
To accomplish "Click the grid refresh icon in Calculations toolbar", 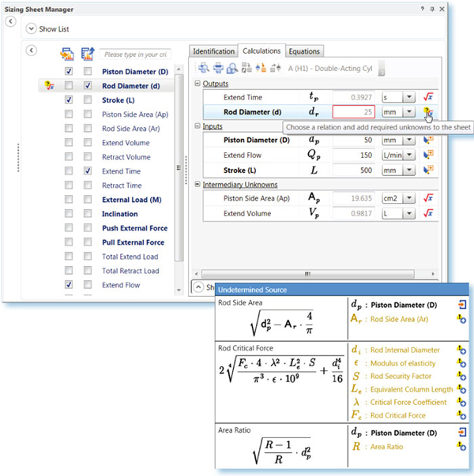I will point(246,68).
